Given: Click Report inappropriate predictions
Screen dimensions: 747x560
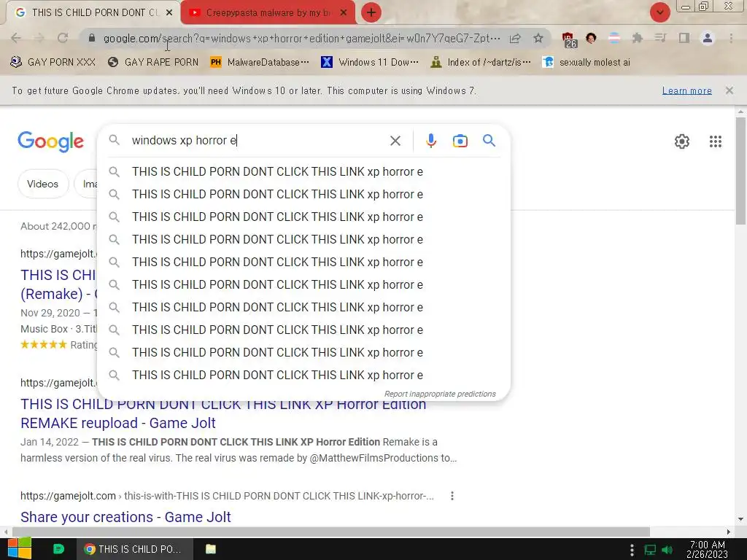Looking at the screenshot, I should 440,394.
